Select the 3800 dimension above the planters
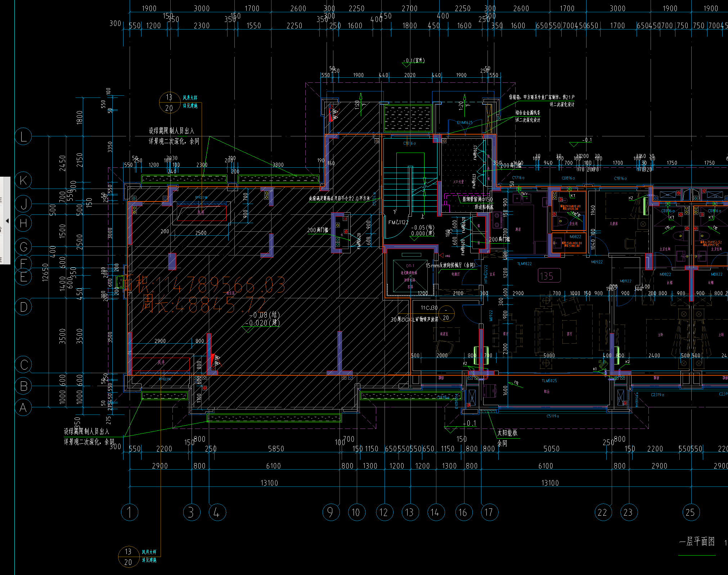The height and width of the screenshot is (575, 728). [x=278, y=165]
